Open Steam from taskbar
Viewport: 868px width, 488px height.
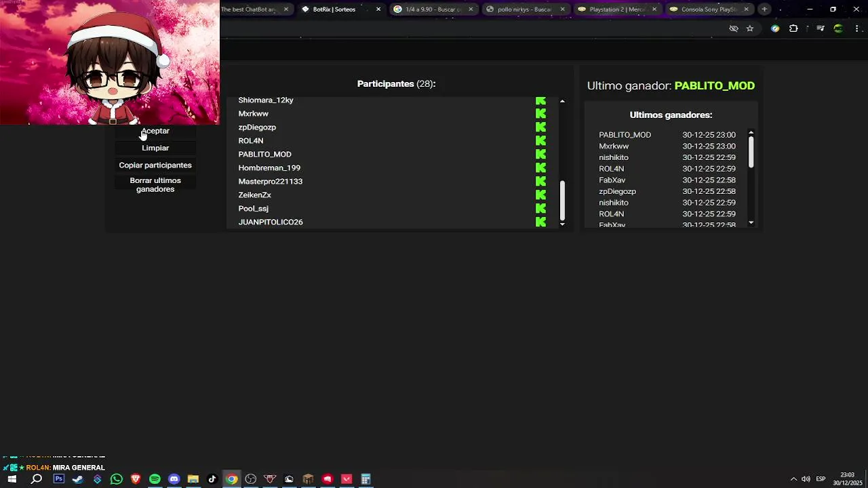click(77, 479)
